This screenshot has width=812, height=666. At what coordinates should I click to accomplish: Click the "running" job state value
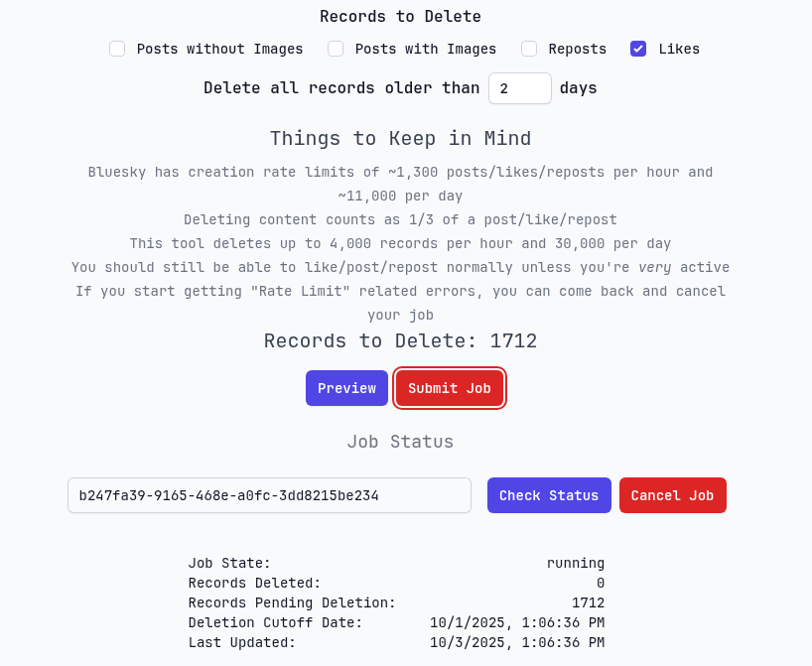(575, 563)
